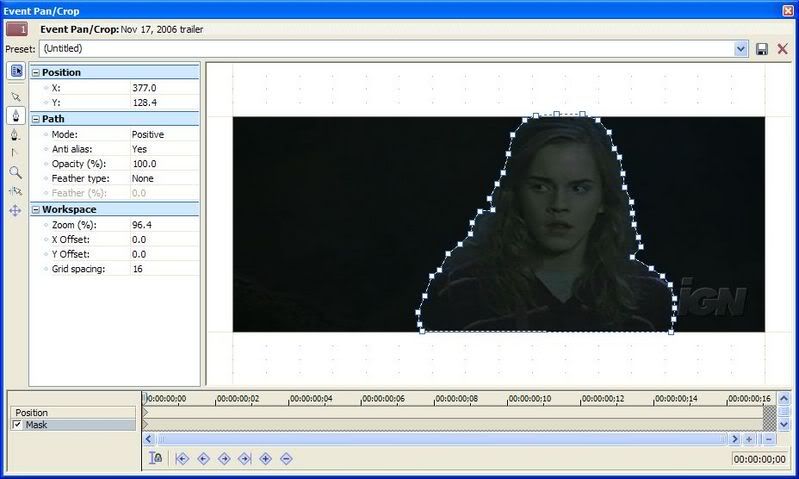The width and height of the screenshot is (799, 479).
Task: Toggle the Show Properties button
Action: click(x=16, y=71)
